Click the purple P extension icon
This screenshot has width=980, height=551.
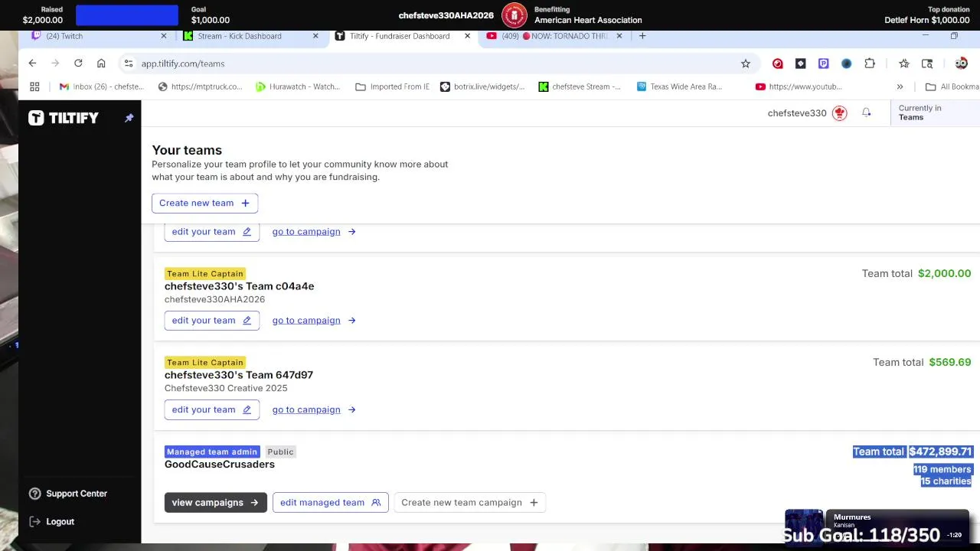[x=824, y=64]
